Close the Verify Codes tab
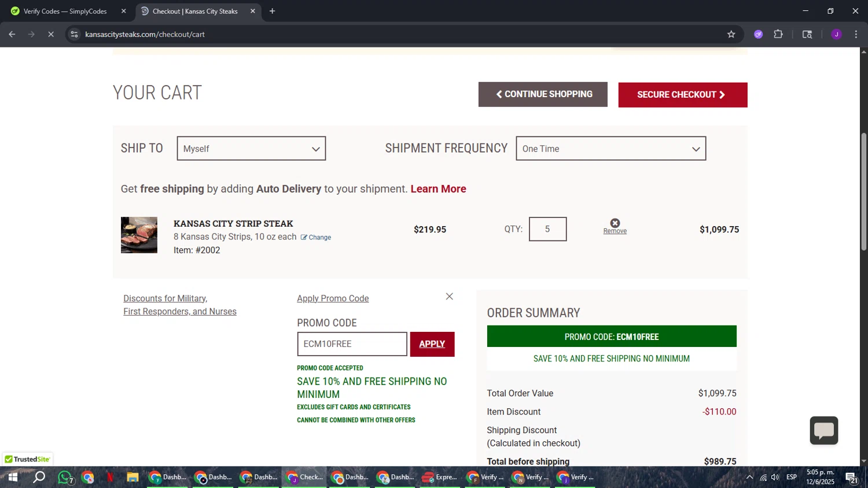The width and height of the screenshot is (868, 488). pyautogui.click(x=123, y=11)
